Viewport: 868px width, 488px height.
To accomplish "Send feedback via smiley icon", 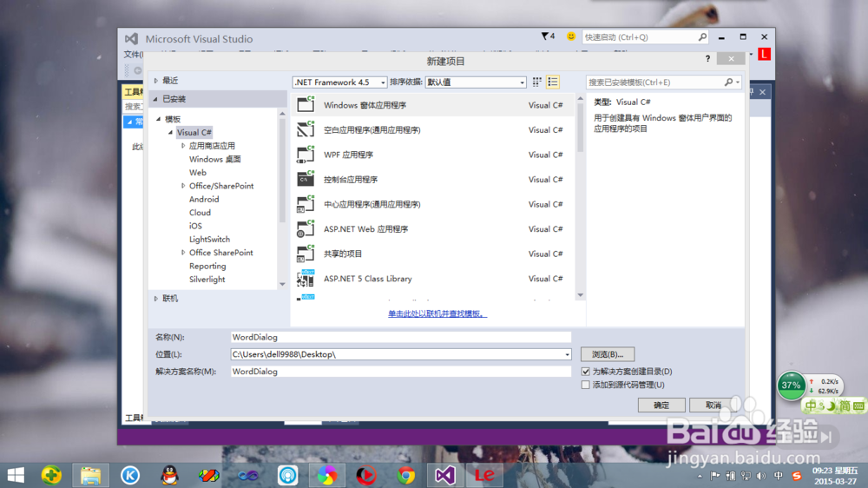I will coord(571,36).
